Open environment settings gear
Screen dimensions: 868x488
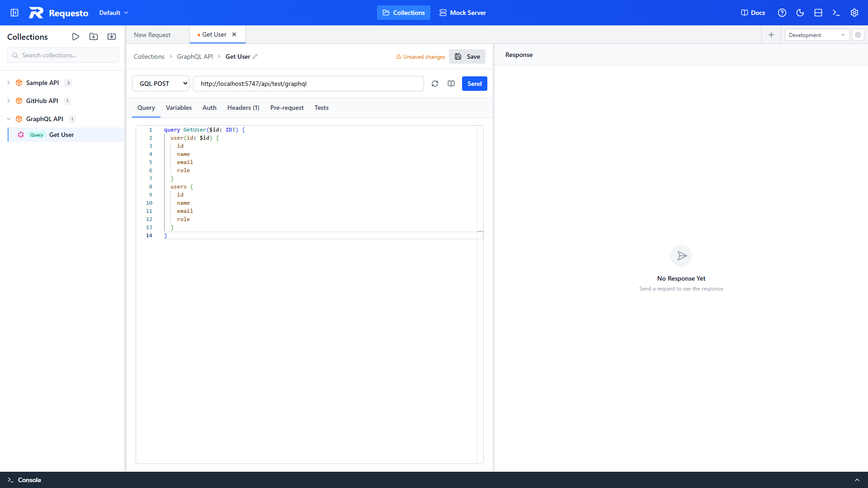[858, 35]
